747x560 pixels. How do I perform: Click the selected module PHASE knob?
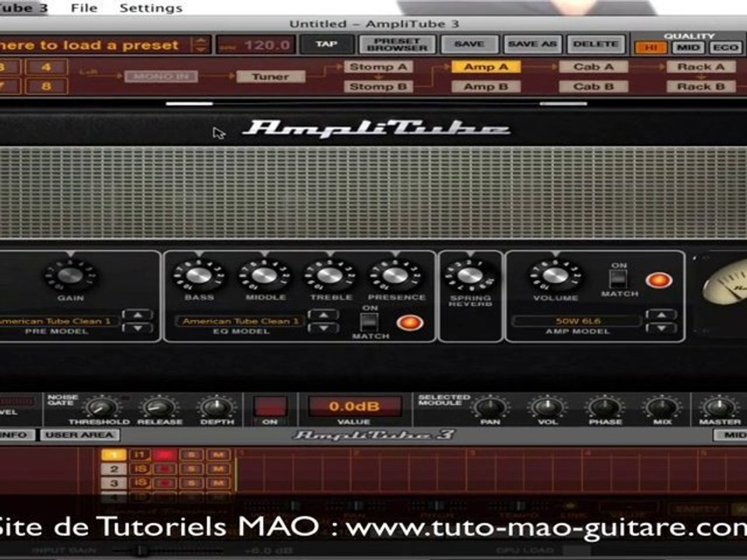pyautogui.click(x=605, y=408)
